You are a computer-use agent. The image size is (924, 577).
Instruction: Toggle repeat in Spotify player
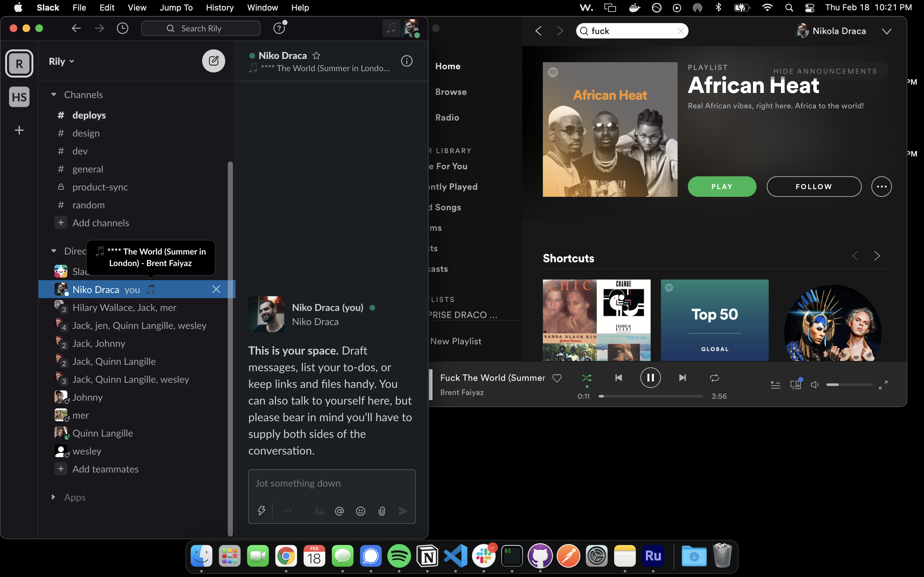click(714, 378)
